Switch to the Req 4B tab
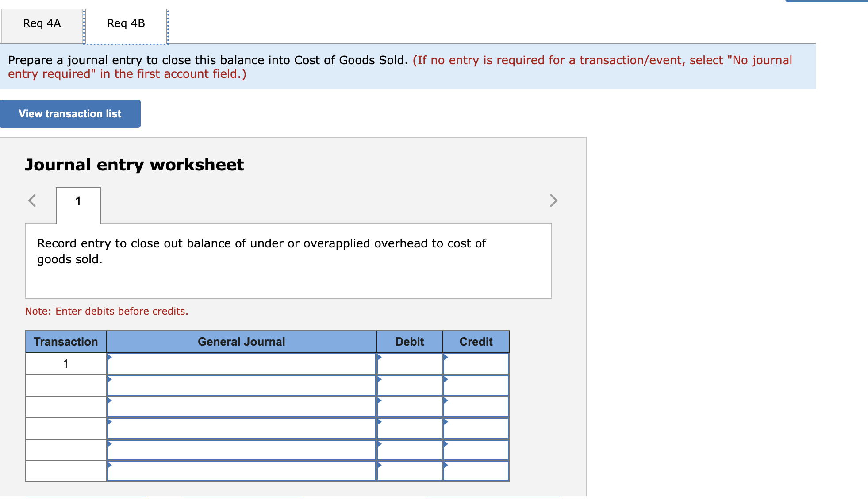This screenshot has height=501, width=868. click(x=125, y=23)
